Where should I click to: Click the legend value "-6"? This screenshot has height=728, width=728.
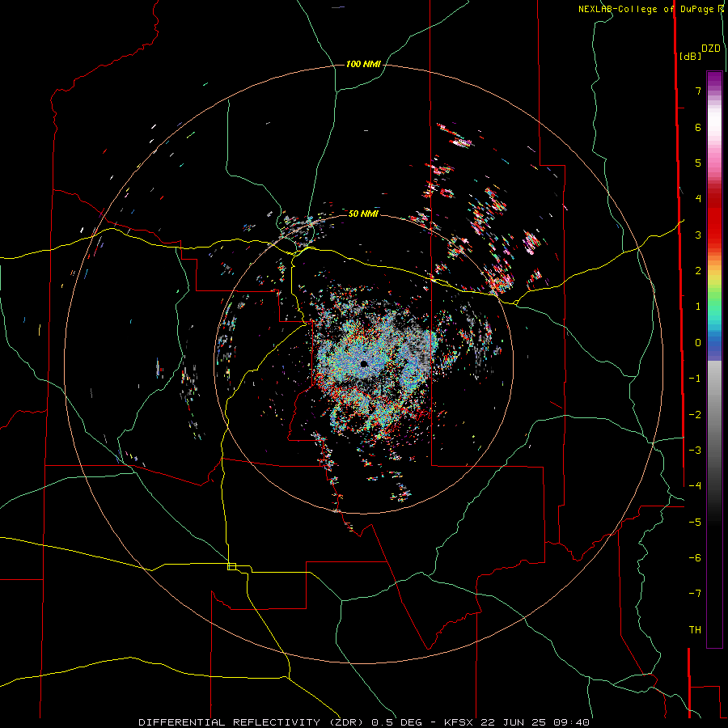695,558
